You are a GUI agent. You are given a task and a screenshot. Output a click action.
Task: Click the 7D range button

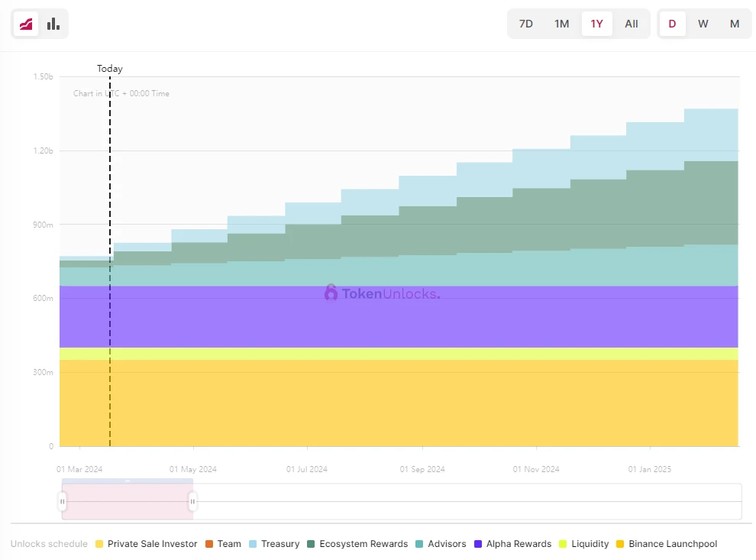pyautogui.click(x=525, y=24)
